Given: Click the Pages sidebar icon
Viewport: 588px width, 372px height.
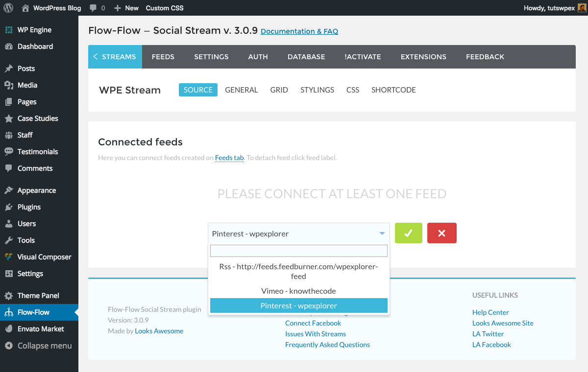Looking at the screenshot, I should 8,102.
